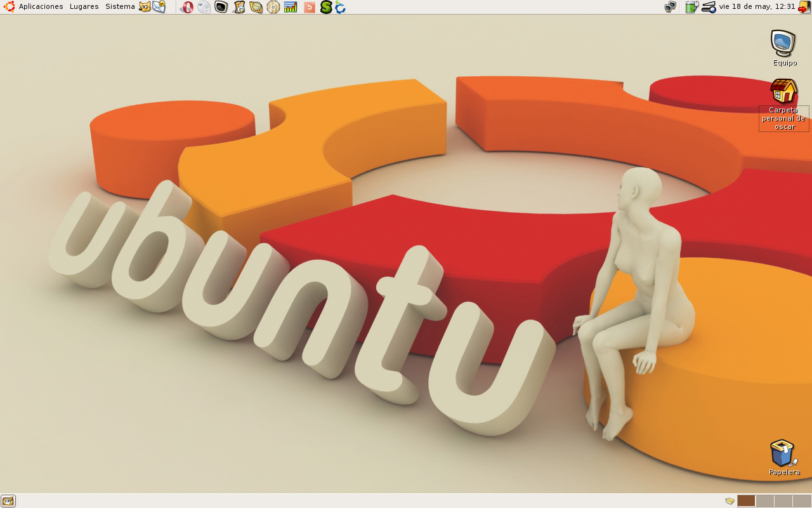Click the Ubuntu logo in the top panel
The height and width of the screenshot is (508, 812).
[9, 6]
